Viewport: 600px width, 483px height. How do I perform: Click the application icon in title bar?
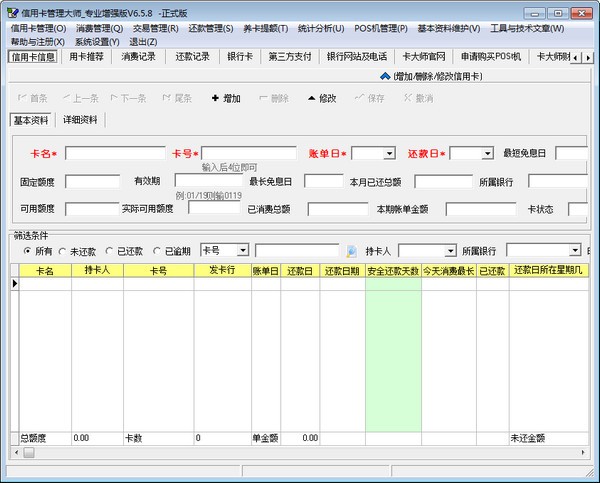point(13,13)
